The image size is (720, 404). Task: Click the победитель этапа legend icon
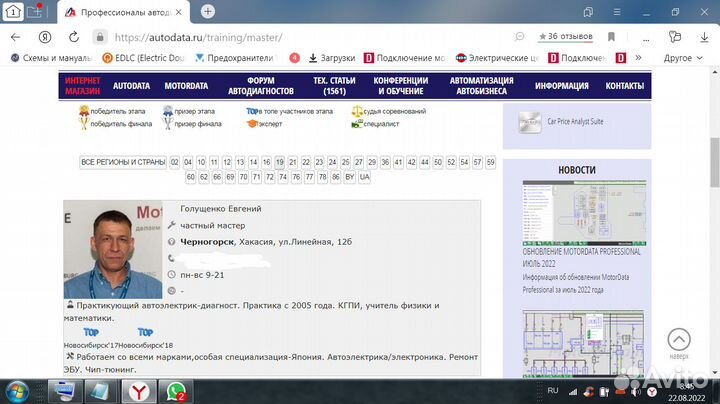click(x=84, y=111)
